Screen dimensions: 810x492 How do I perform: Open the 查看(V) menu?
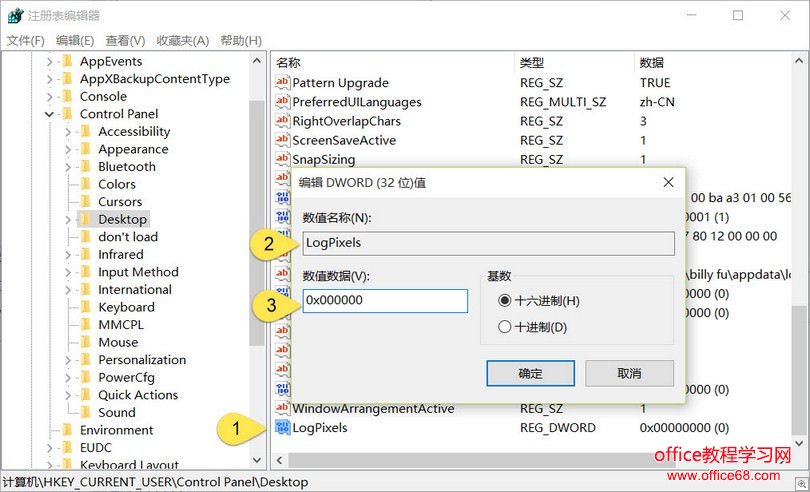pos(125,40)
